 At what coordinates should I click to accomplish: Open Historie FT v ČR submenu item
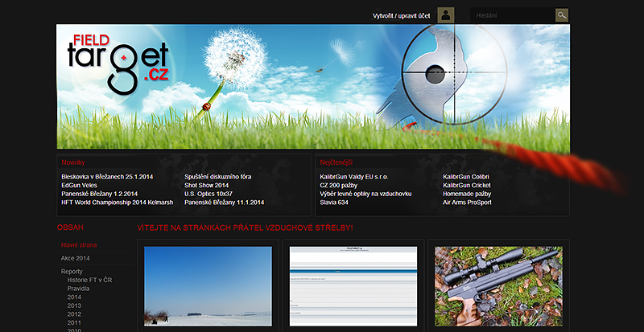click(x=89, y=280)
